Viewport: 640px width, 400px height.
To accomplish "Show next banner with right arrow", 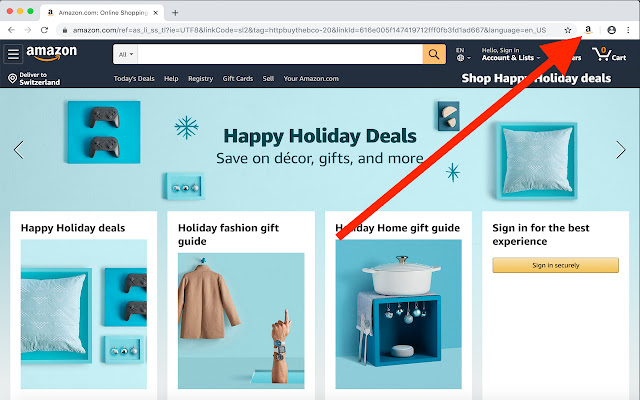I will pyautogui.click(x=620, y=150).
